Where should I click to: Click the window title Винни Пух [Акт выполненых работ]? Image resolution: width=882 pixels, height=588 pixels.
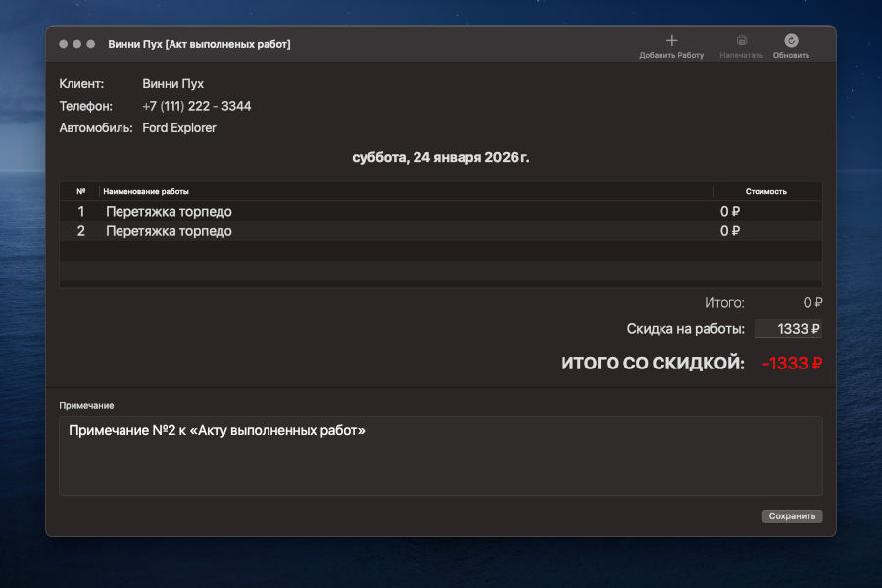[x=199, y=44]
